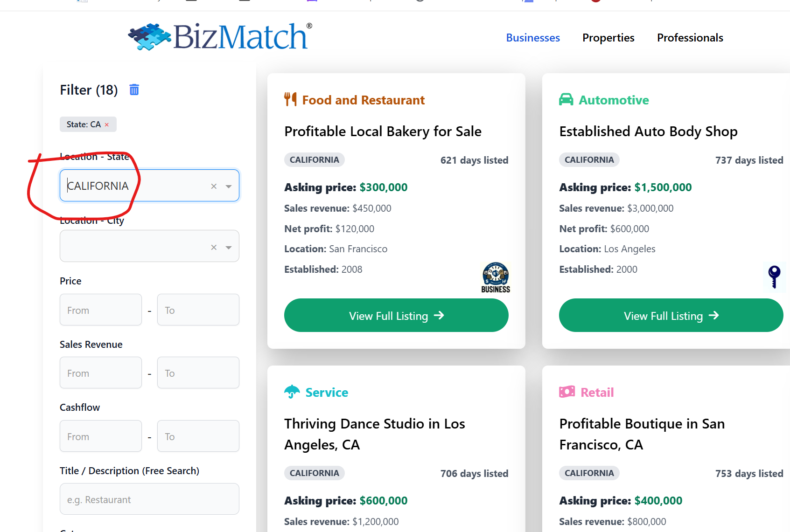The width and height of the screenshot is (790, 532).
Task: Go to the Professionals tab
Action: 690,38
